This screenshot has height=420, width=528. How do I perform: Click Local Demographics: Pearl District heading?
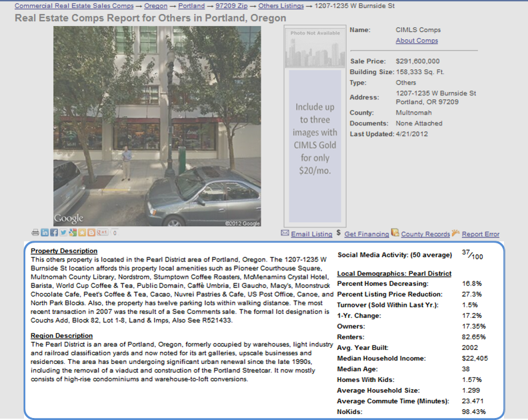[x=394, y=273]
